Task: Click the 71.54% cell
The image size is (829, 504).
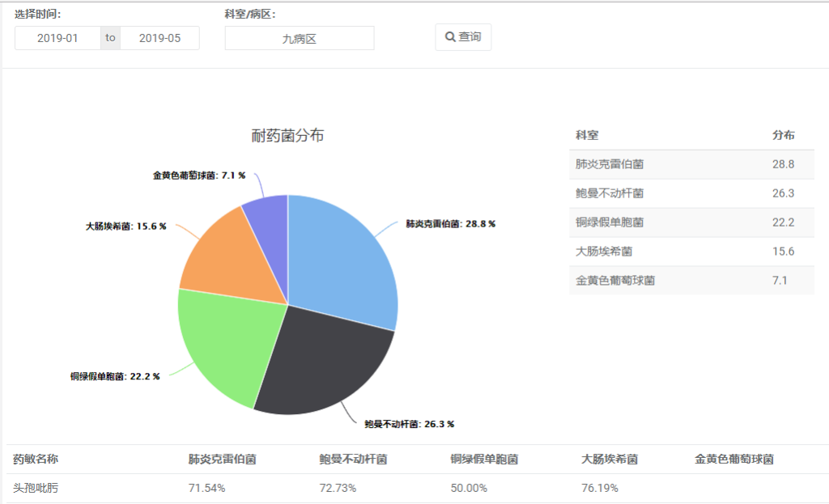Action: coord(206,488)
